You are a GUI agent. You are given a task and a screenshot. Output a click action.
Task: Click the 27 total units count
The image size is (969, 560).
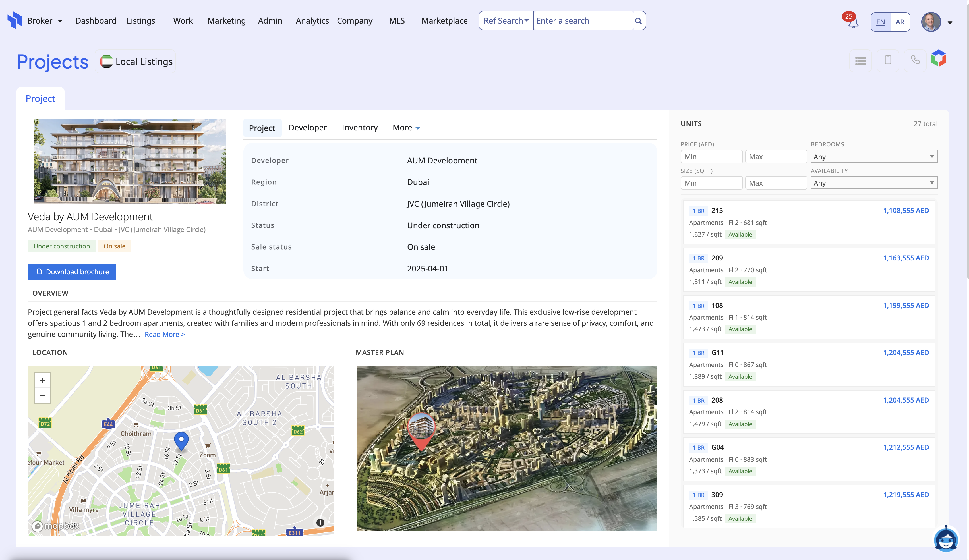pyautogui.click(x=925, y=124)
